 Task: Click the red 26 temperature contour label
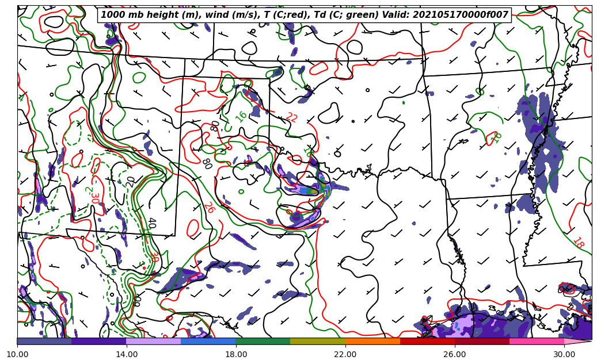(x=208, y=208)
